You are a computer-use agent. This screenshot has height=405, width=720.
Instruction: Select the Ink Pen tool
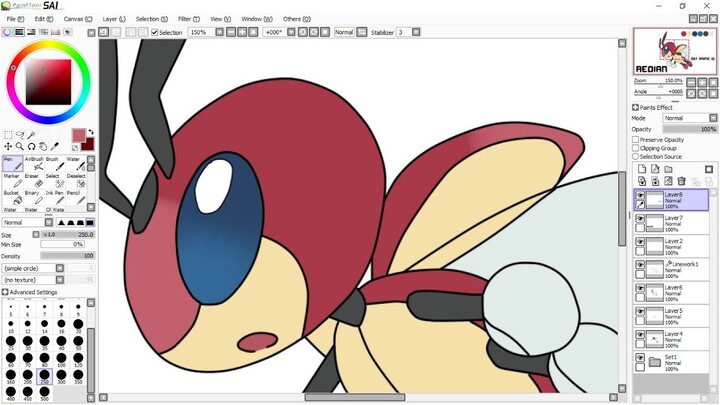[54, 197]
